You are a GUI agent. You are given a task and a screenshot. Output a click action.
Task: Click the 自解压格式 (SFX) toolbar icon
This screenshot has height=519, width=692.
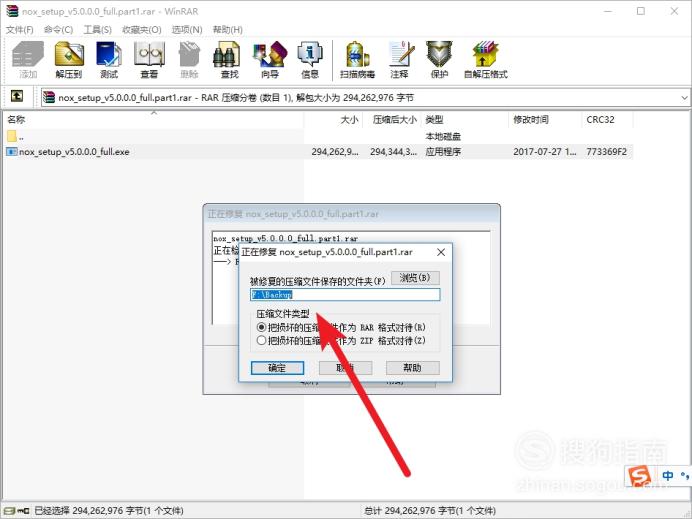coord(485,60)
